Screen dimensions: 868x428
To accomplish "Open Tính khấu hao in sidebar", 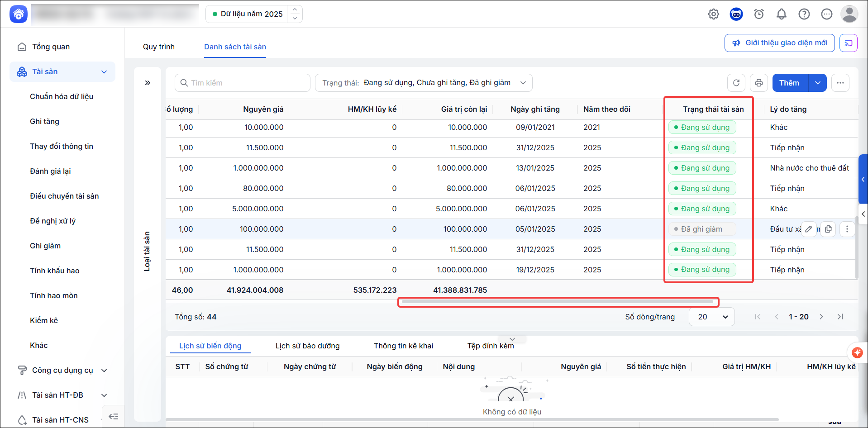I will [55, 271].
